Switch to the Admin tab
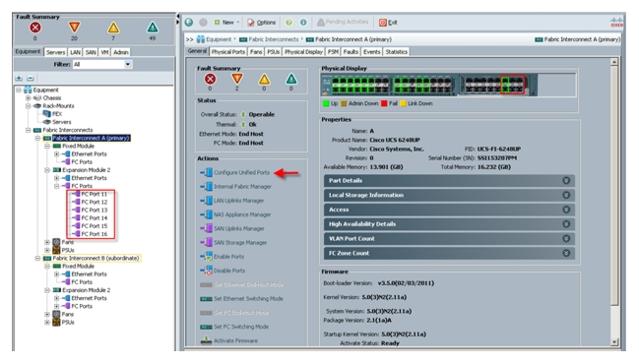This screenshot has height=364, width=639. point(121,52)
